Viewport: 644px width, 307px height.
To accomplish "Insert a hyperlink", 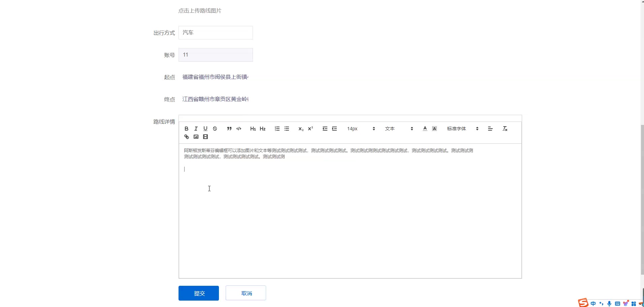I will (x=186, y=137).
